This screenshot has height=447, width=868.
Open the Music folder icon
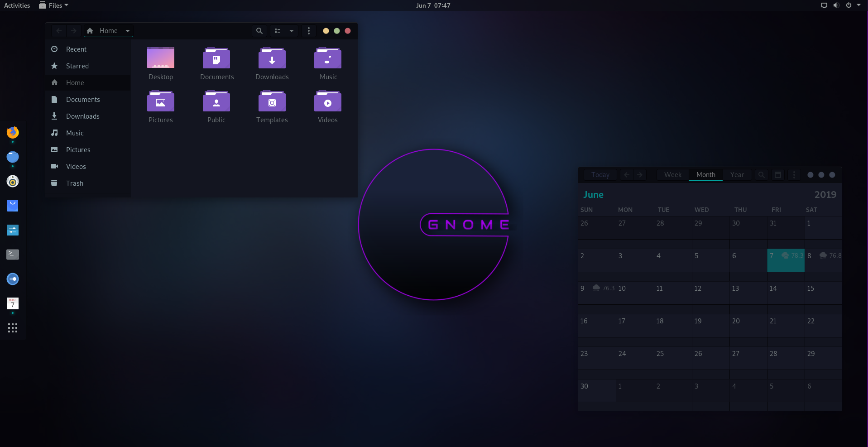(328, 58)
